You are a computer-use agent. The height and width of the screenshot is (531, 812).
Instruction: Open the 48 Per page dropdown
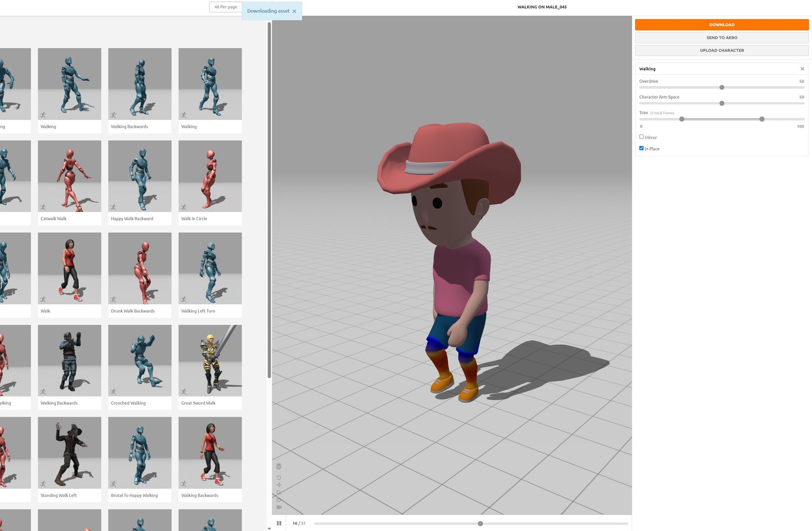coord(225,7)
